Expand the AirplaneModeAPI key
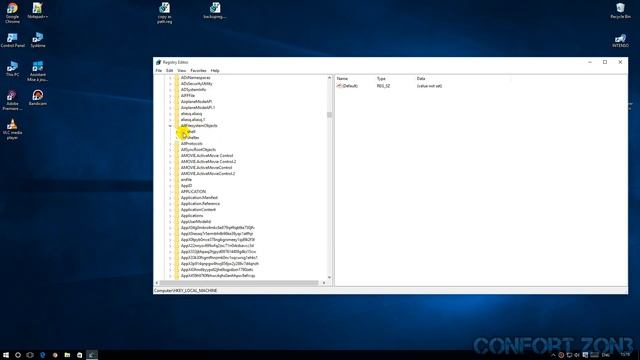640x360 pixels. click(170, 102)
